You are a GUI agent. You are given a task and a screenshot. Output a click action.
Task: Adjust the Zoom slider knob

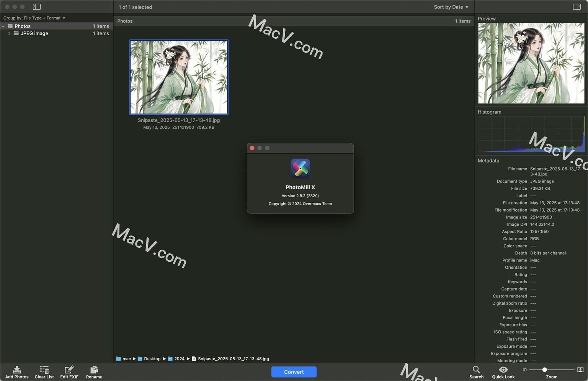(544, 370)
